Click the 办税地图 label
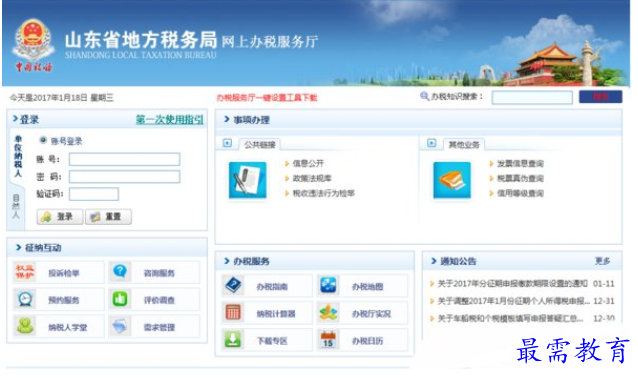The height and width of the screenshot is (382, 638). [367, 287]
